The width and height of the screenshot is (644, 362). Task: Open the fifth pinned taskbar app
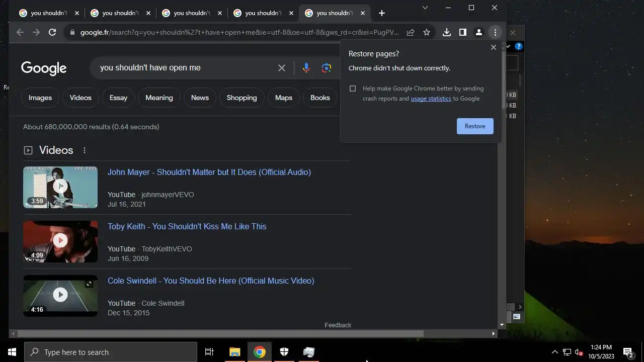click(x=309, y=352)
